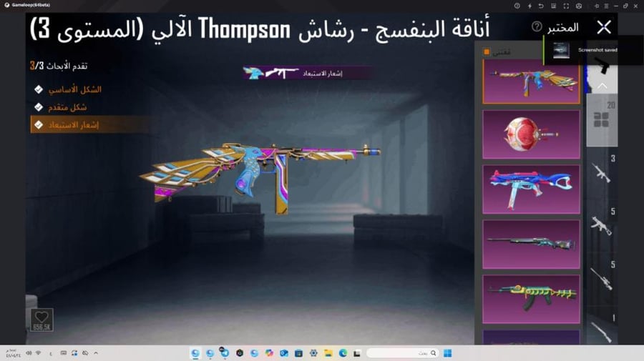Open the Gameloop keymapping icon

coord(554,6)
